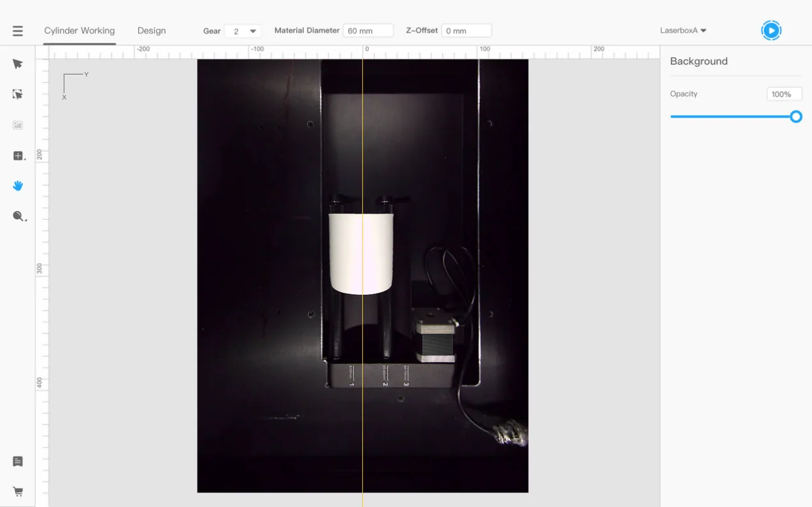
Task: Open the zoom magnifier tool
Action: 19,216
